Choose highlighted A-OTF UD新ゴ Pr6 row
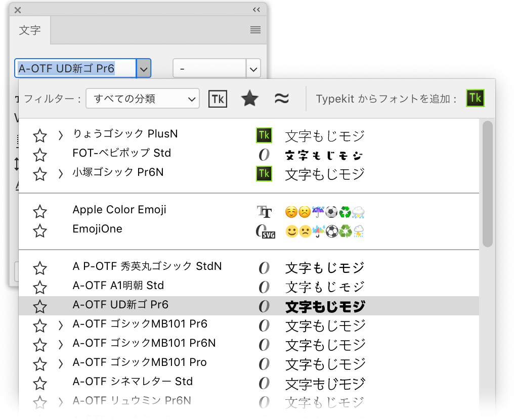 click(x=249, y=306)
